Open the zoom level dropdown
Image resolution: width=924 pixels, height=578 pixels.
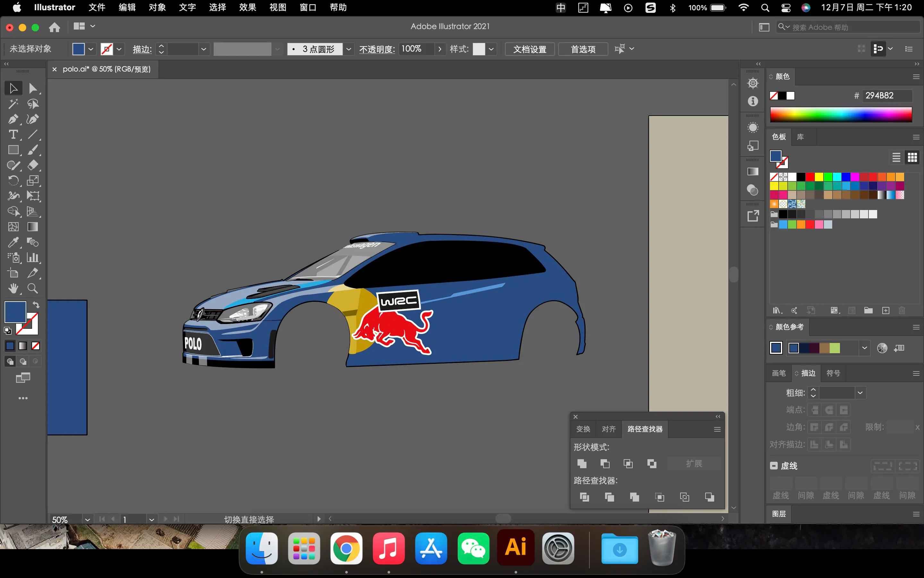[x=88, y=520]
